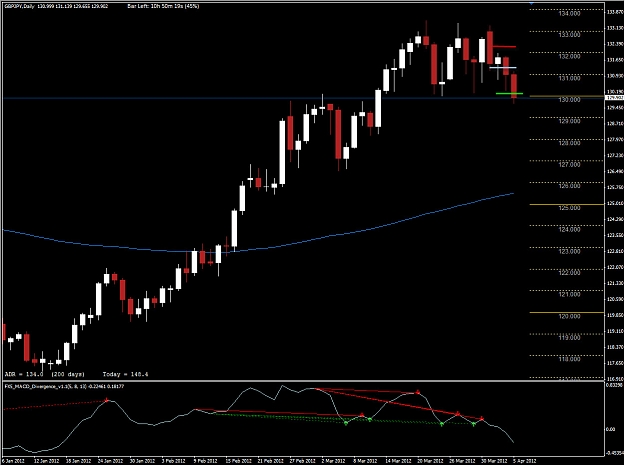Viewport: 625px width, 466px height.
Task: Select the 129.000 round level label
Action: coord(570,122)
